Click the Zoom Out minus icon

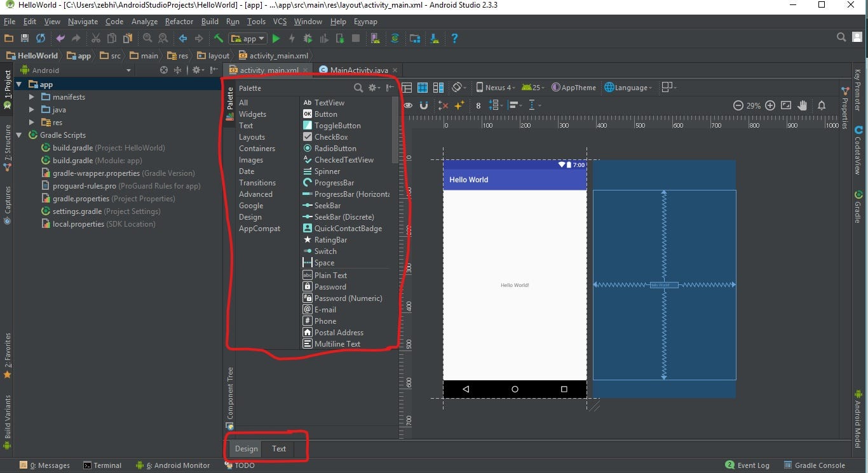[738, 105]
